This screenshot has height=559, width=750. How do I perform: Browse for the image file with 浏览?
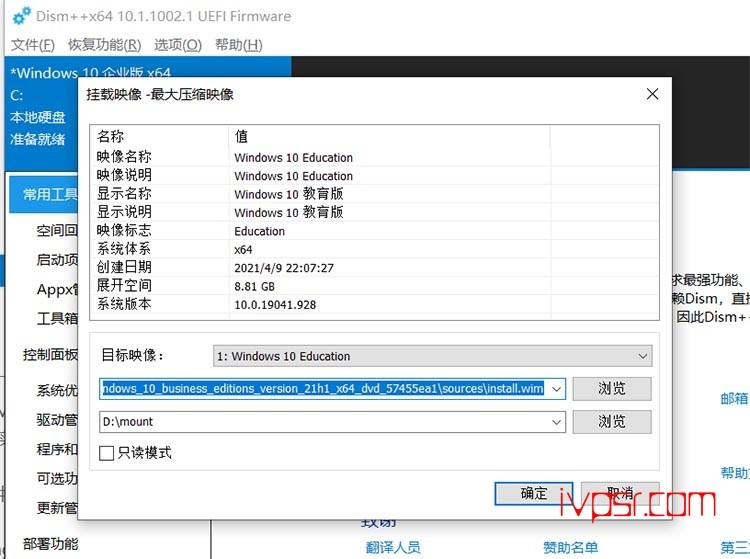coord(612,388)
